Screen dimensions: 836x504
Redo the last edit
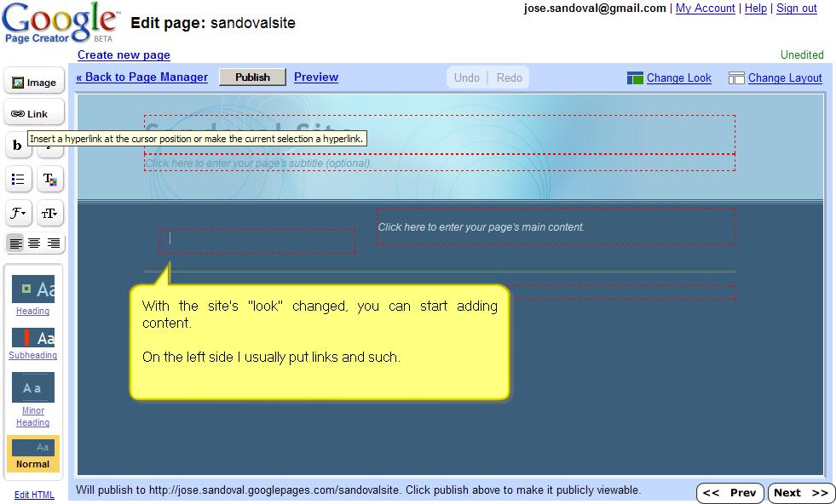point(509,77)
